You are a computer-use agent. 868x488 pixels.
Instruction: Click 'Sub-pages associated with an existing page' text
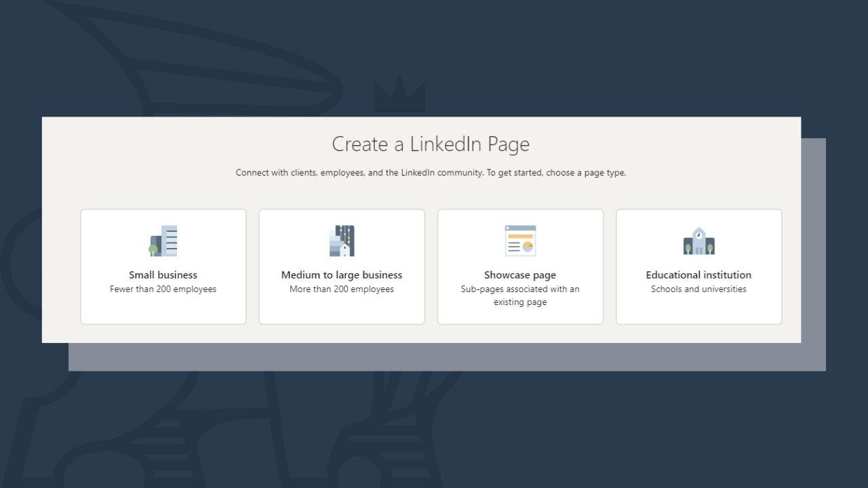tap(520, 296)
